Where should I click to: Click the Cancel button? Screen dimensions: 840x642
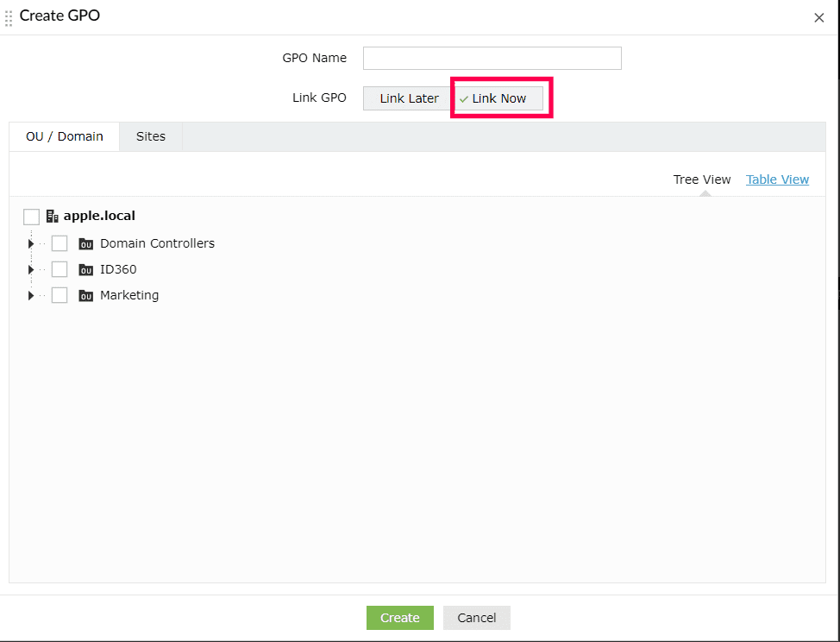[477, 618]
